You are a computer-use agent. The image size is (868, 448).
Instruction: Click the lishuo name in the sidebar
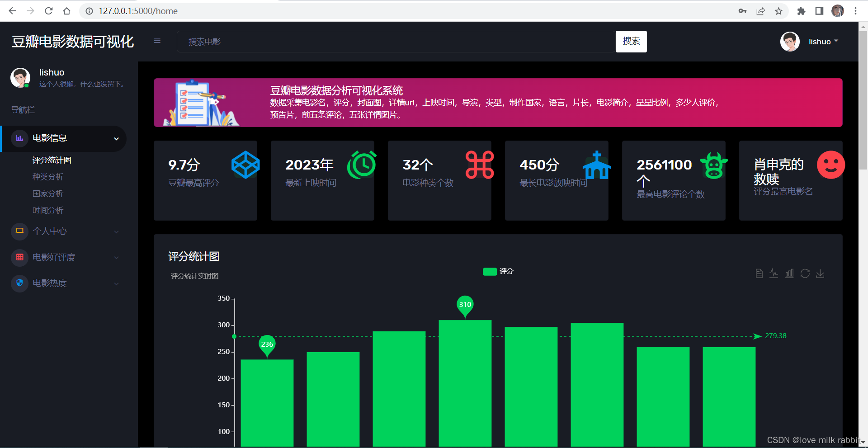52,72
